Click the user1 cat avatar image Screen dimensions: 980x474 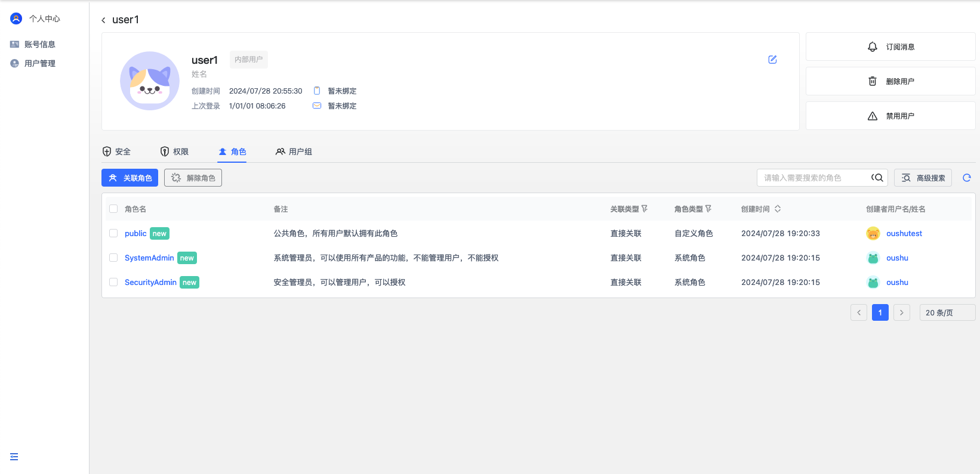(150, 81)
